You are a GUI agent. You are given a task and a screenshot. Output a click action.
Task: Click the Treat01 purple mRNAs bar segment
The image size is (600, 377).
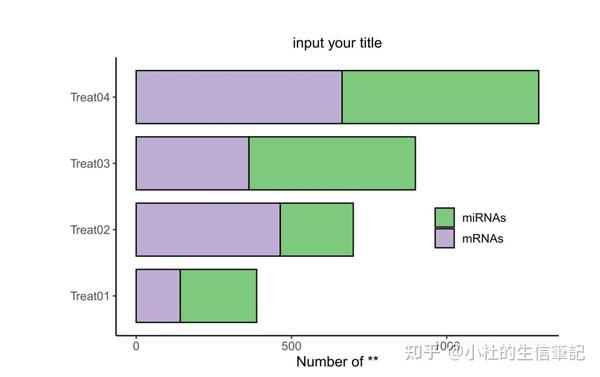tap(158, 296)
